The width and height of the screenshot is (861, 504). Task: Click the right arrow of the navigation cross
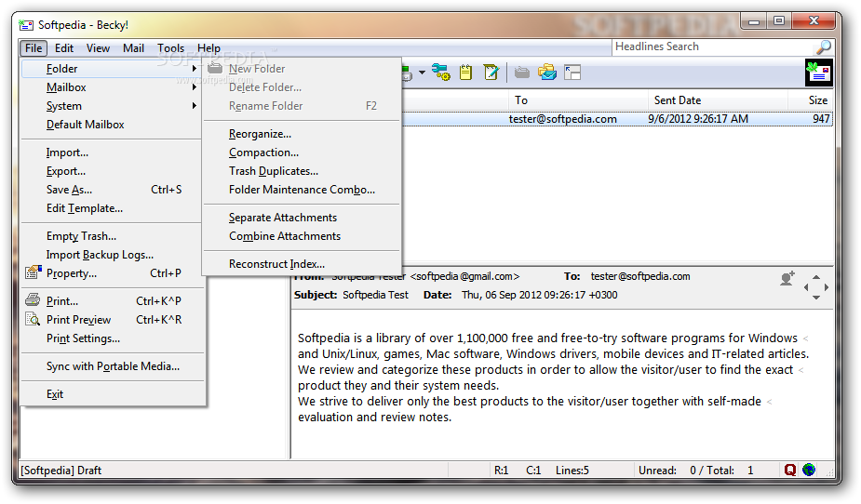point(826,287)
